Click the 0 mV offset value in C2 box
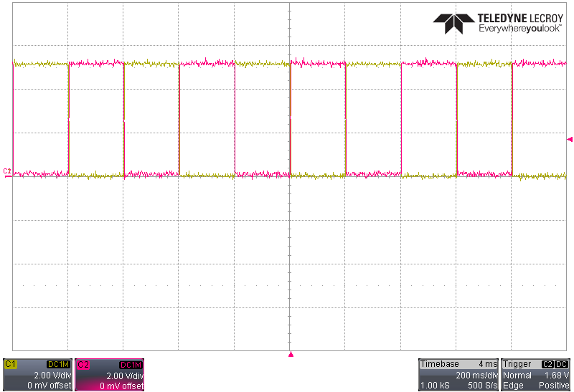The image size is (574, 392). [121, 386]
